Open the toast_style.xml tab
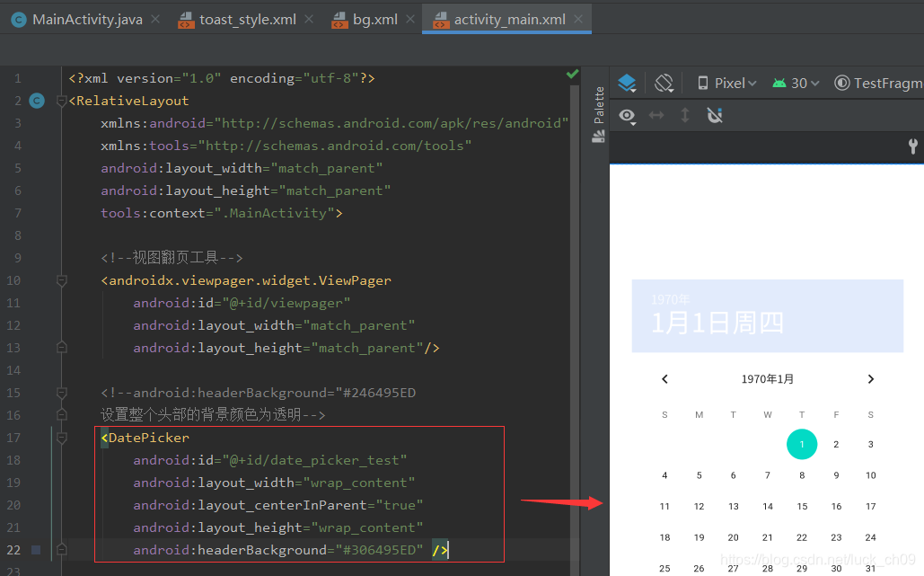This screenshot has height=576, width=924. (x=237, y=20)
